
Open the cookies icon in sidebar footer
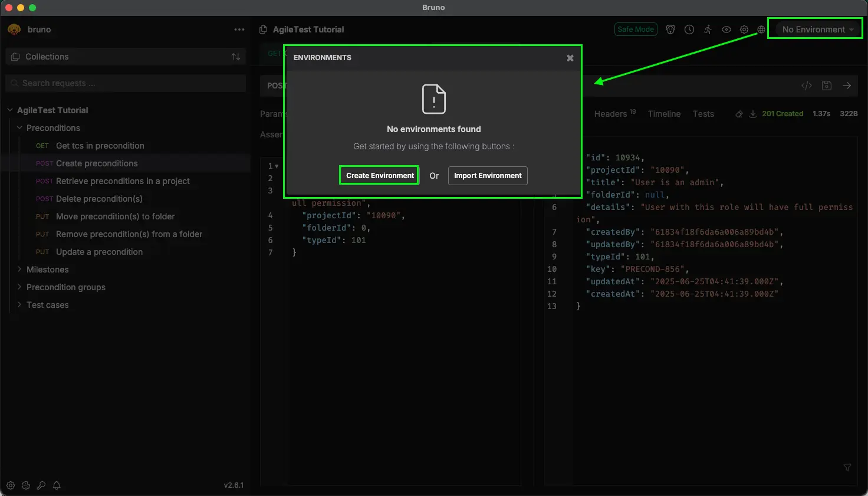coord(26,485)
